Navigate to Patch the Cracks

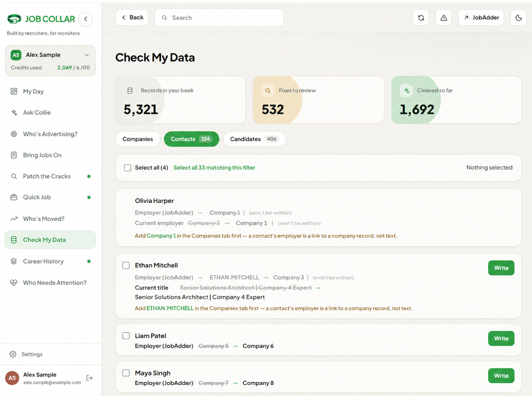[50, 176]
